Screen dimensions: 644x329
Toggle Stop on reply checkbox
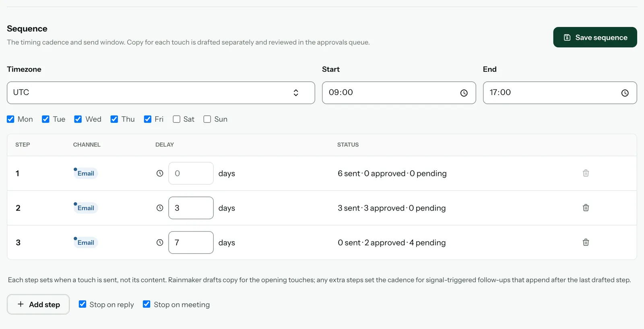point(83,304)
